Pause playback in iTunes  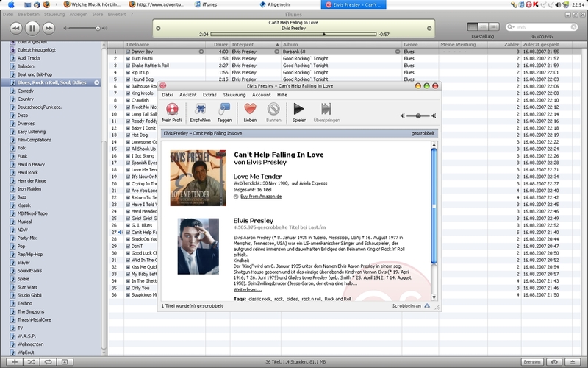(x=32, y=28)
